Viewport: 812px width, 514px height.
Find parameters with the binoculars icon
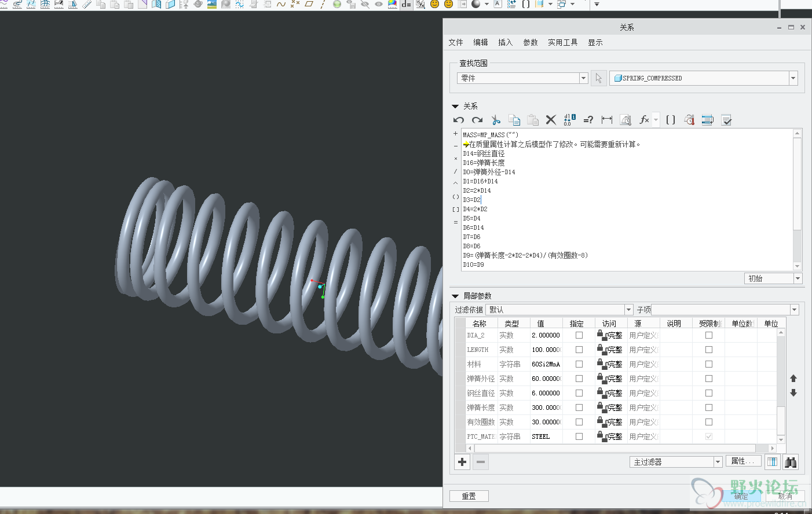(x=791, y=462)
